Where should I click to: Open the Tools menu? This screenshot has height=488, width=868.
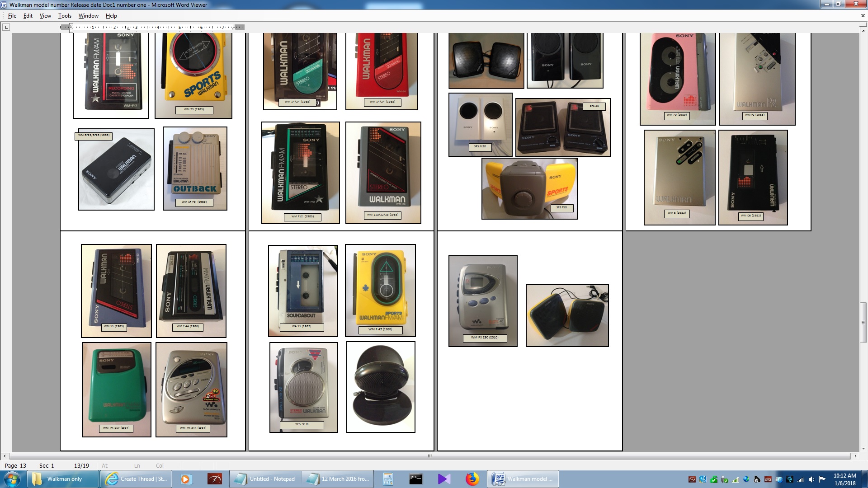65,16
